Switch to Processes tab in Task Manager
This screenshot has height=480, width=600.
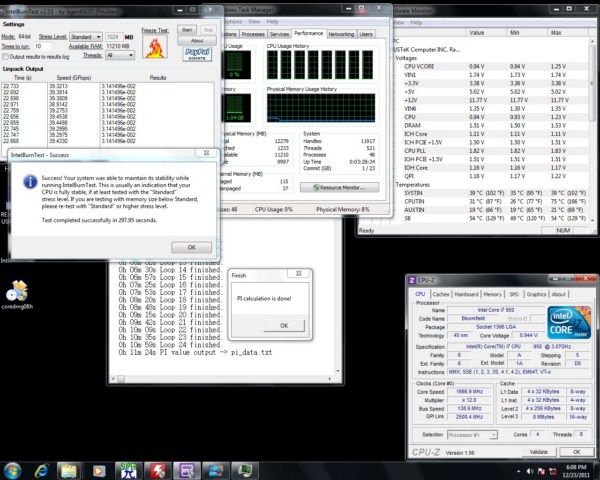point(253,34)
